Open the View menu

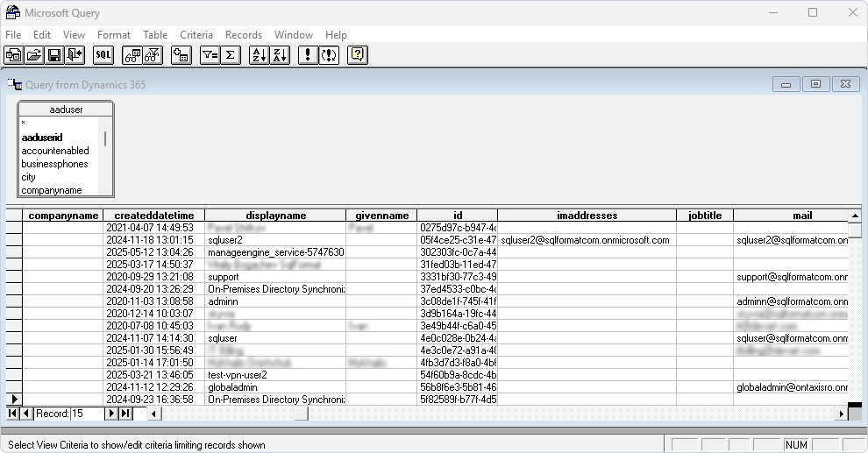click(x=75, y=35)
